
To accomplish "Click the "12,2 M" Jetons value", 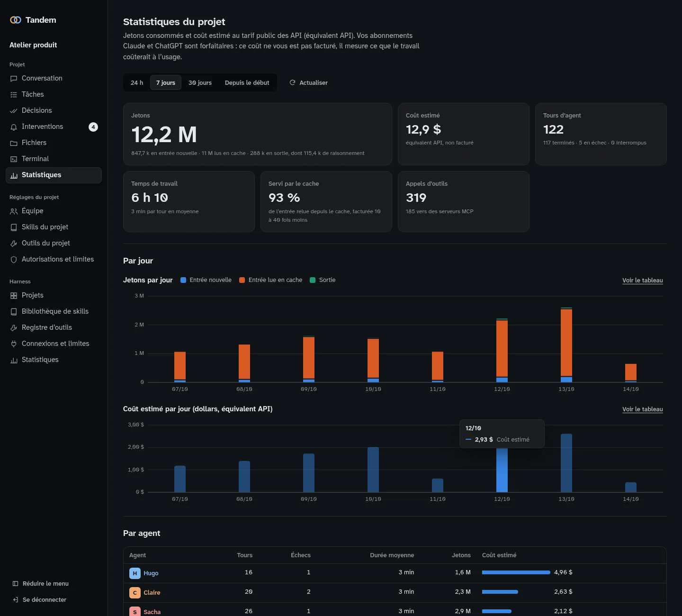I will [164, 135].
